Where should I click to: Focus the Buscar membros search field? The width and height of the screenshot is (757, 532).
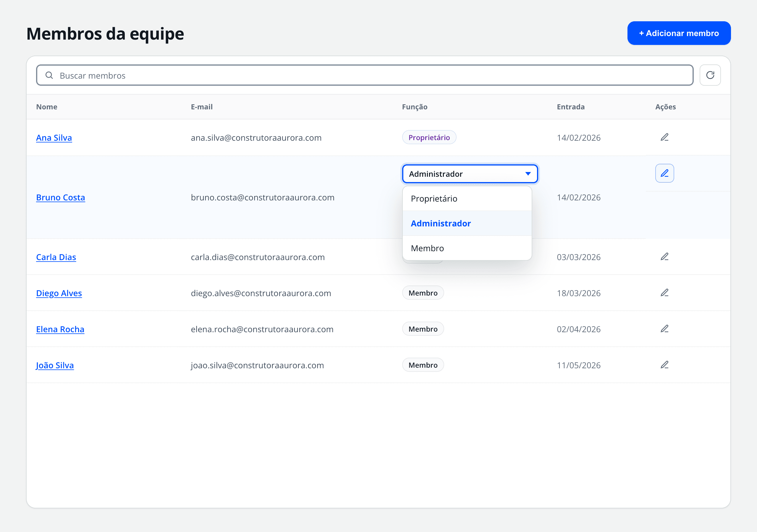tap(365, 75)
